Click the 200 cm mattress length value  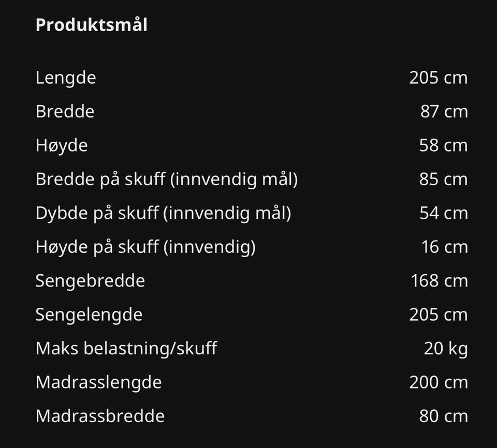pos(438,382)
